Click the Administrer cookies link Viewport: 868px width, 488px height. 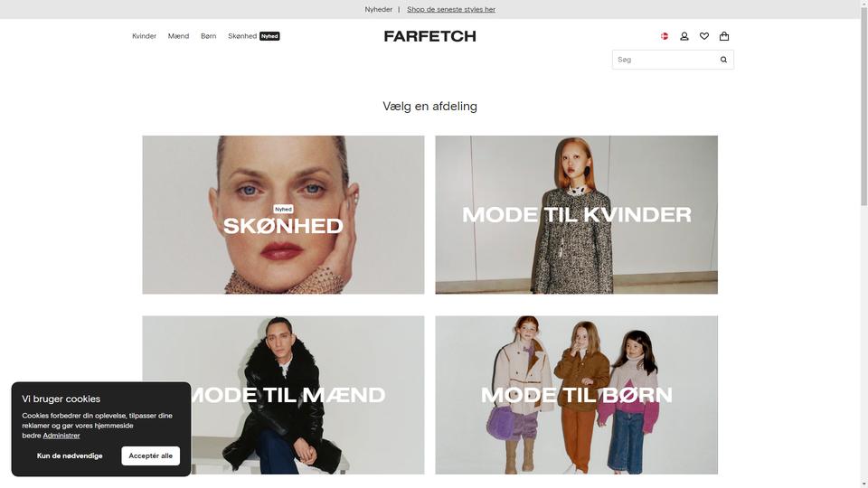tap(61, 436)
